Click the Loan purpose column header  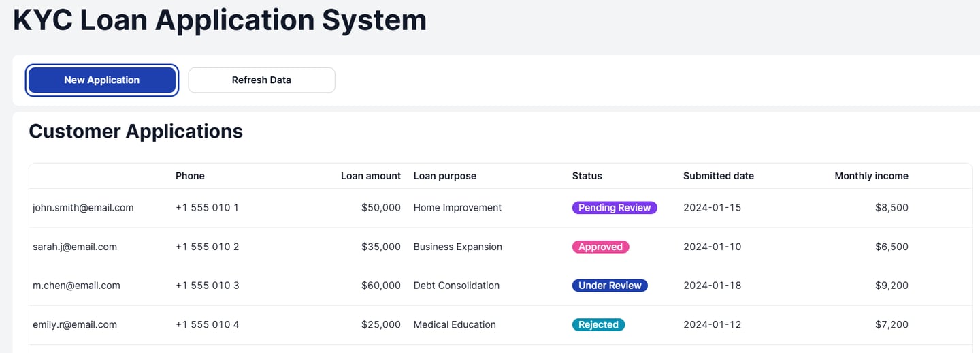[x=444, y=176]
